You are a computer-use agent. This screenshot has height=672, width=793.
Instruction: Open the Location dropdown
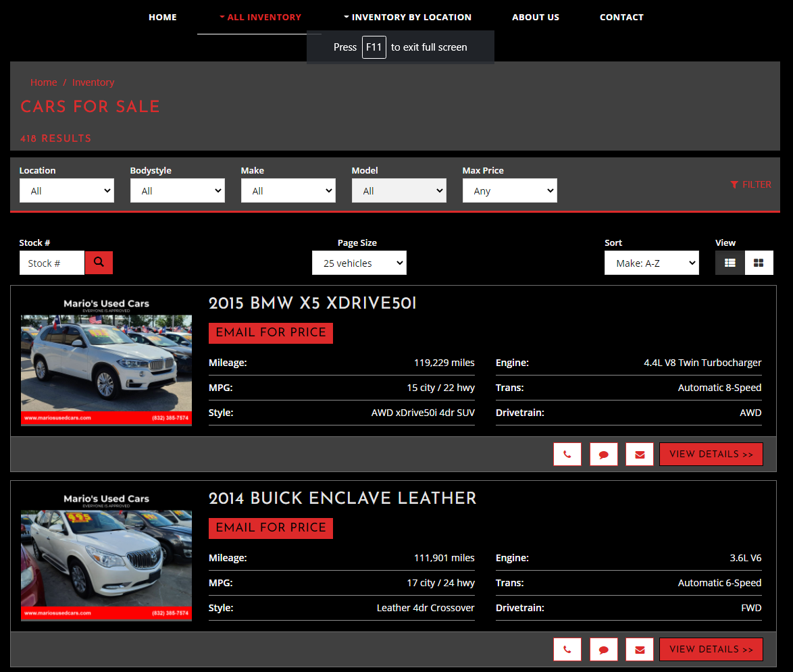point(67,190)
